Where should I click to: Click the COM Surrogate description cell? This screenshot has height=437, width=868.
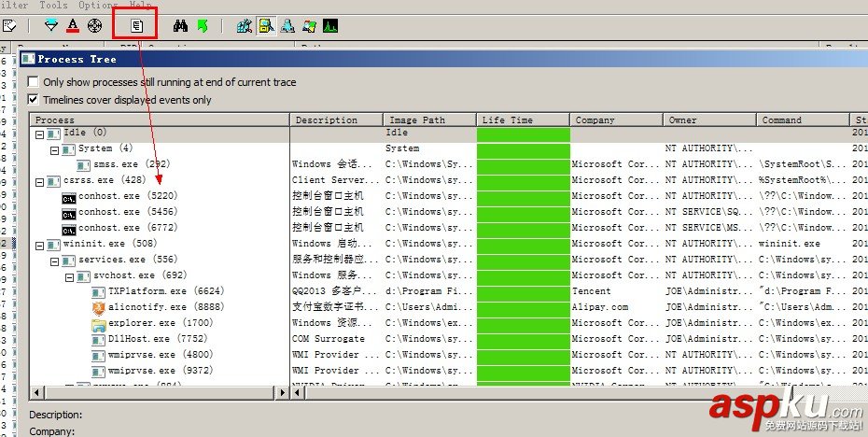(329, 338)
